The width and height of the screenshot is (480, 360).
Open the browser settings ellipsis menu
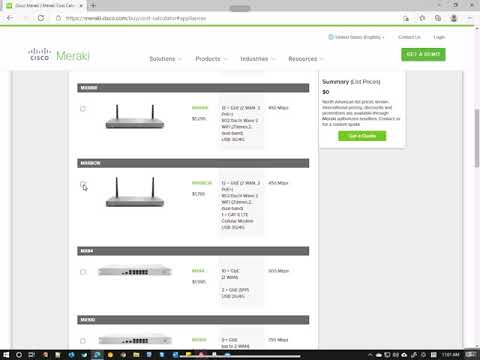click(470, 18)
